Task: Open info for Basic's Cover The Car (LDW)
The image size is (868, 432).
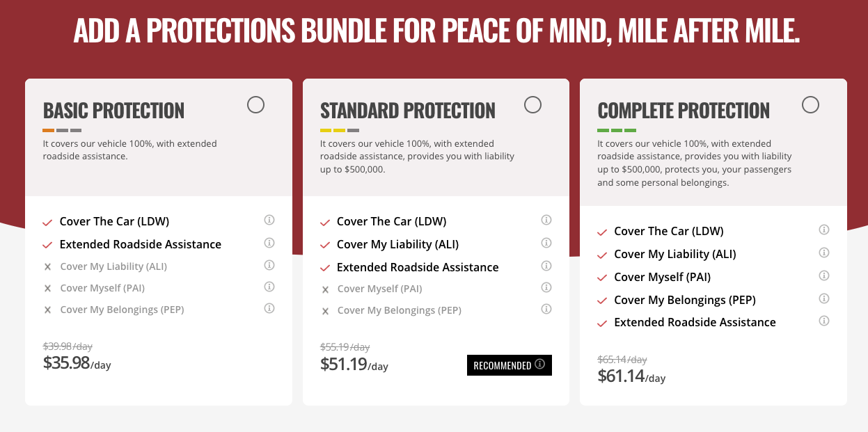Action: click(x=269, y=221)
